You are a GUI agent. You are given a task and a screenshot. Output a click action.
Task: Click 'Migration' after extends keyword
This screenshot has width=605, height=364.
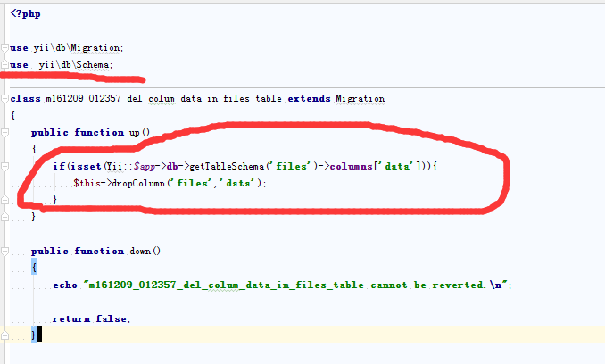pos(360,99)
